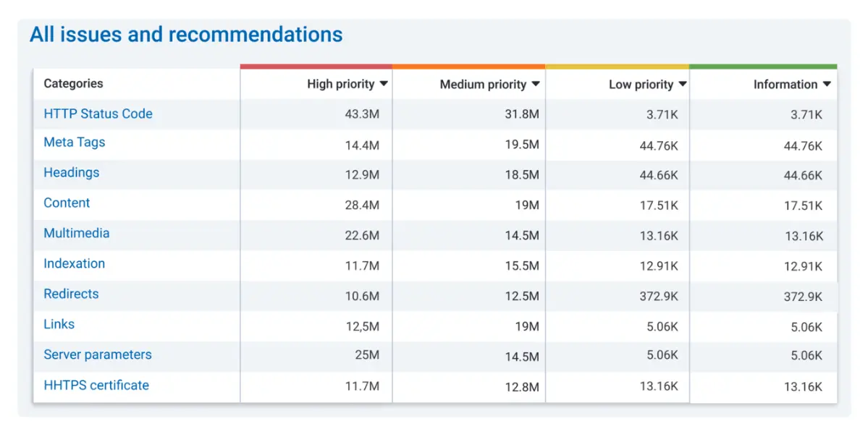The height and width of the screenshot is (424, 868).
Task: Open the HTTP Status Code category
Action: pyautogui.click(x=98, y=114)
